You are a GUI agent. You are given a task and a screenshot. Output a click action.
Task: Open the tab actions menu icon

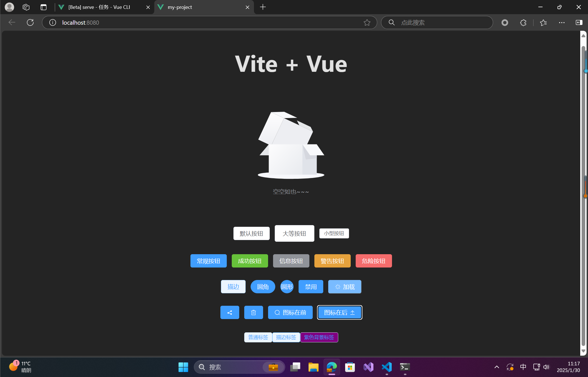coord(44,7)
